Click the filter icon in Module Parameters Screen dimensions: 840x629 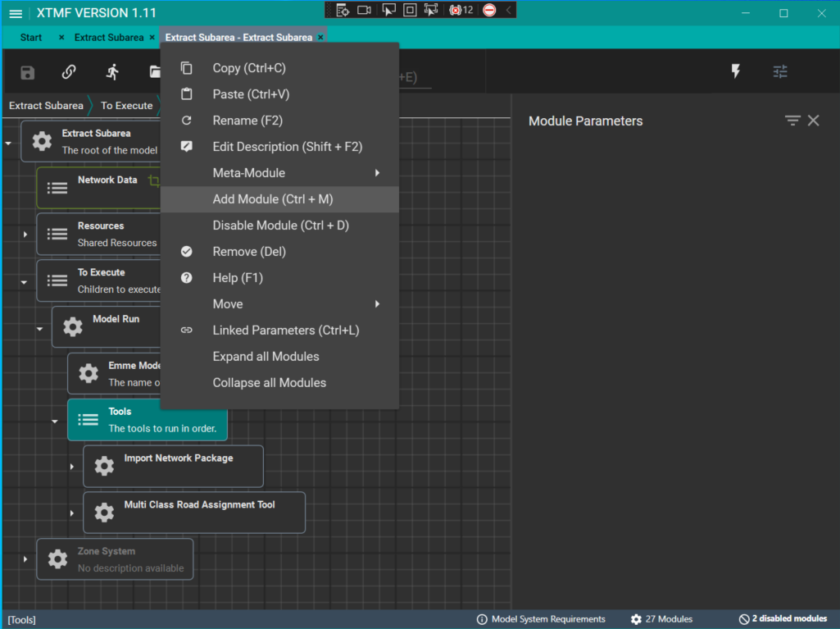point(792,121)
